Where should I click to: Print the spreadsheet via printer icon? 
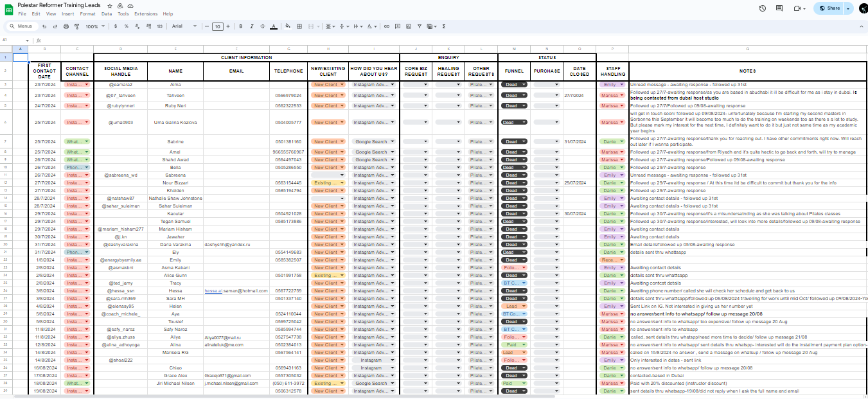point(66,26)
